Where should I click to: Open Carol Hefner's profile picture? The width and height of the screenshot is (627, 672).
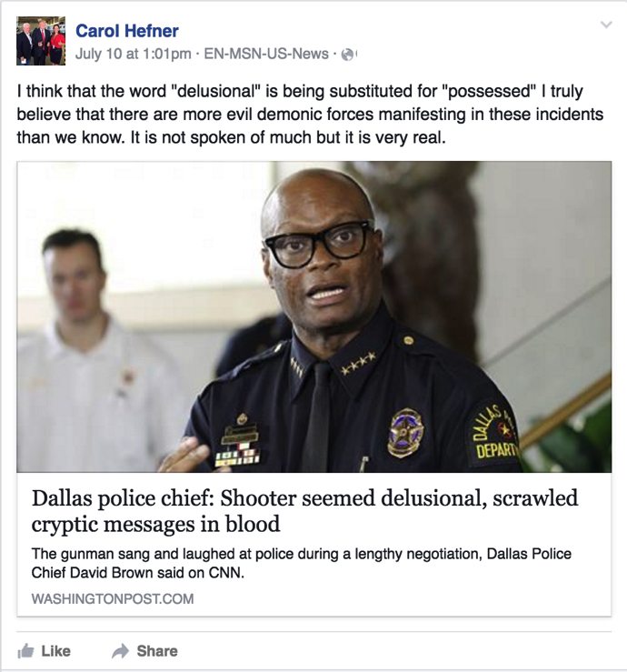click(x=41, y=41)
